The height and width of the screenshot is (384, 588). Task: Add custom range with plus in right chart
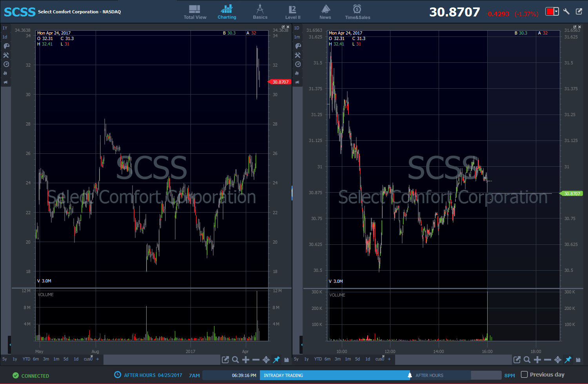coord(389,359)
